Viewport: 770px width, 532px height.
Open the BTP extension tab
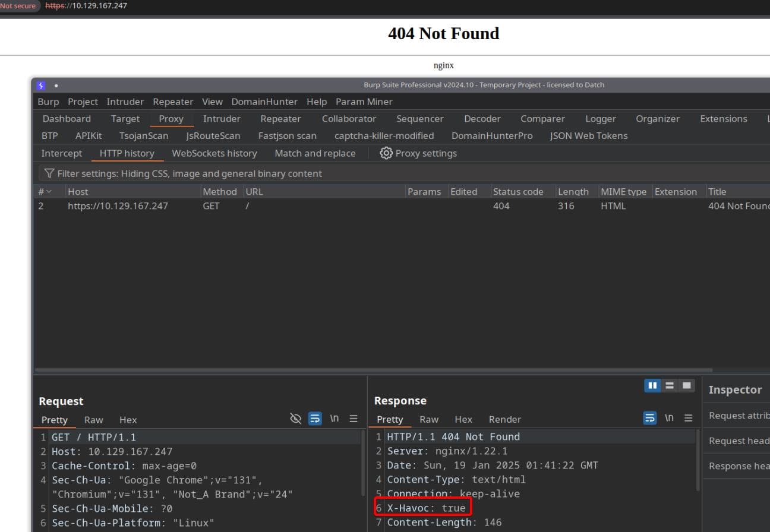point(50,135)
